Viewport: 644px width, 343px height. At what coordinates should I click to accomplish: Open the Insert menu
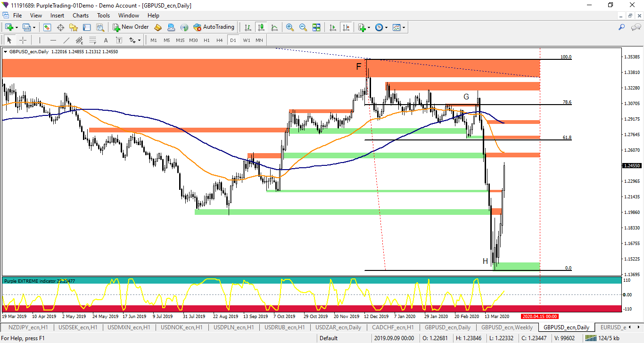point(57,16)
